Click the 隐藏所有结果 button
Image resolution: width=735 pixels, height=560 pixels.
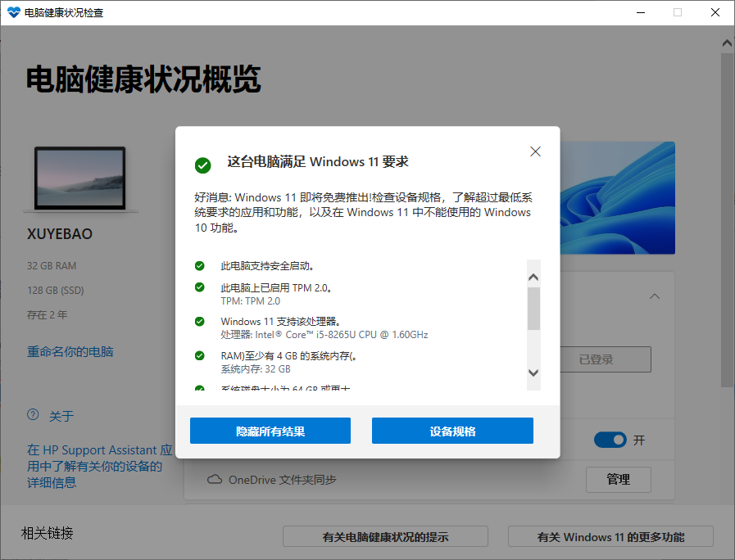click(270, 430)
